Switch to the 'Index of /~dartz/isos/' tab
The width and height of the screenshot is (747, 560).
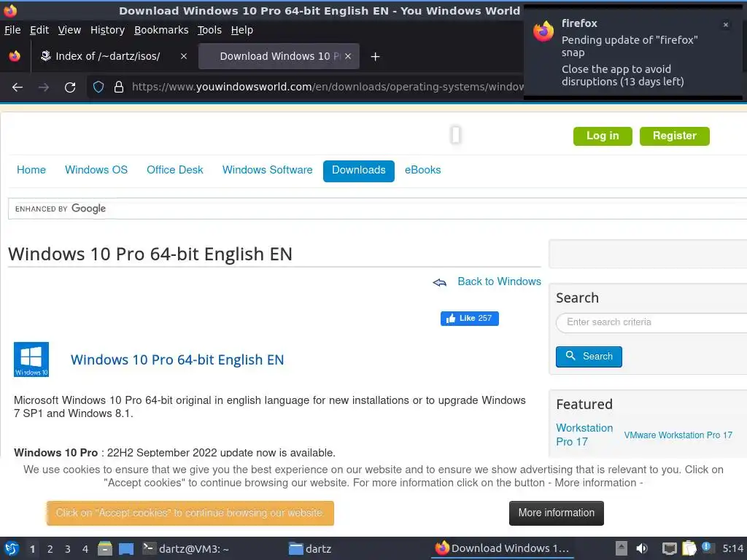113,56
